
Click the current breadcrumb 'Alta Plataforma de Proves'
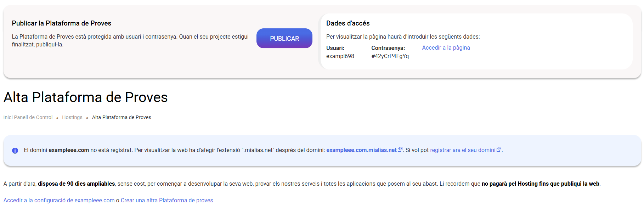(122, 117)
